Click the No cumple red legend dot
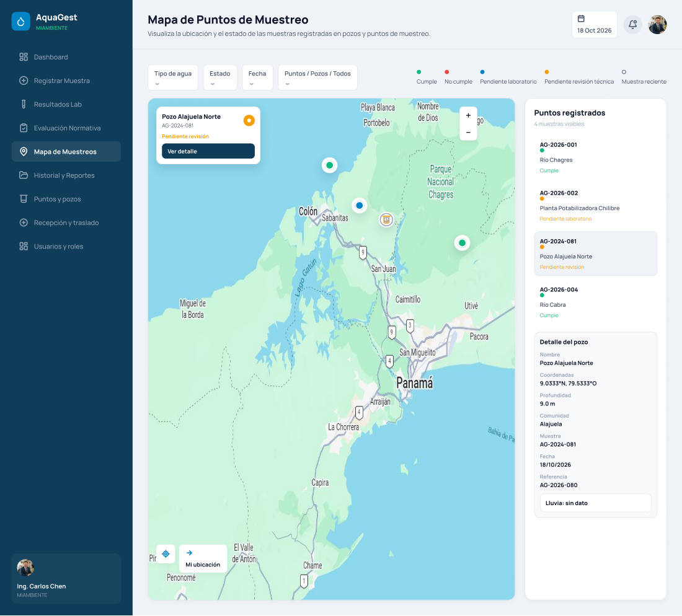This screenshot has height=616, width=682. pyautogui.click(x=446, y=72)
